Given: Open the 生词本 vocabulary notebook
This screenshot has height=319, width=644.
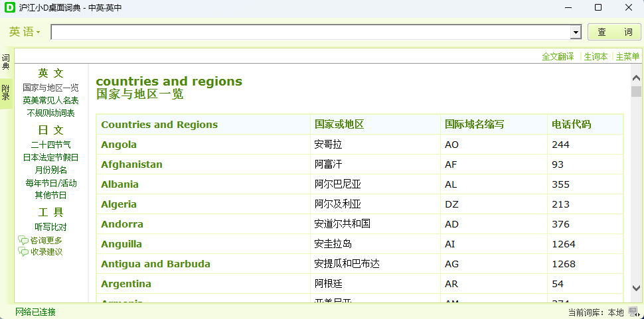Looking at the screenshot, I should [x=596, y=57].
